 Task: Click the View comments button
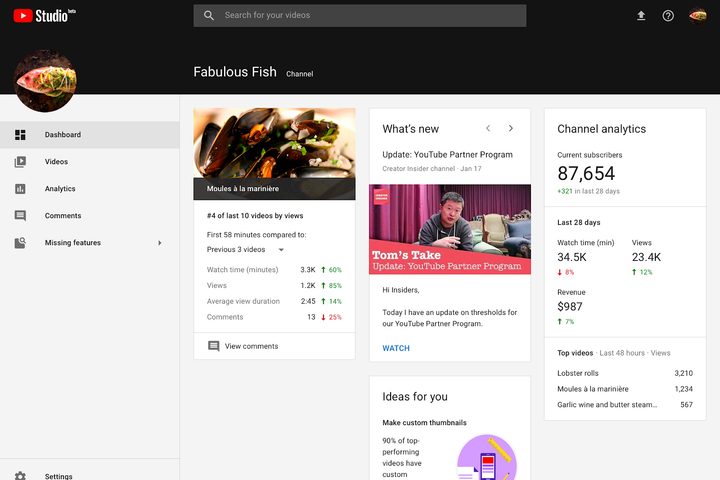tap(274, 346)
